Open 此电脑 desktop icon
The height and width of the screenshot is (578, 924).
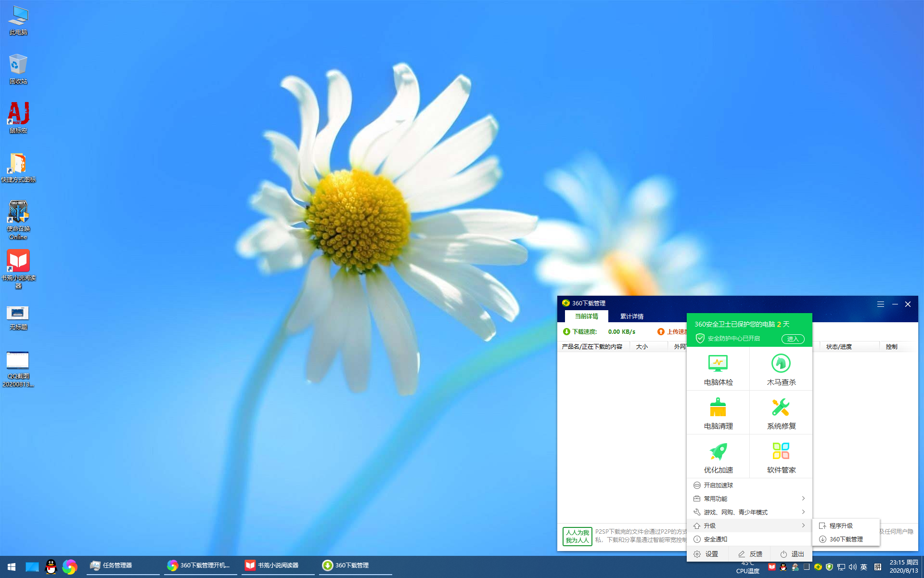(18, 20)
